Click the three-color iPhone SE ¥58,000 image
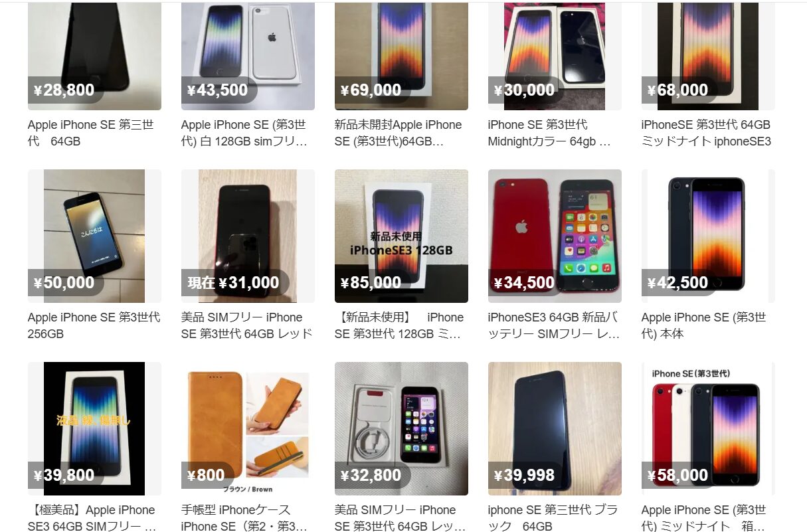 coord(708,428)
